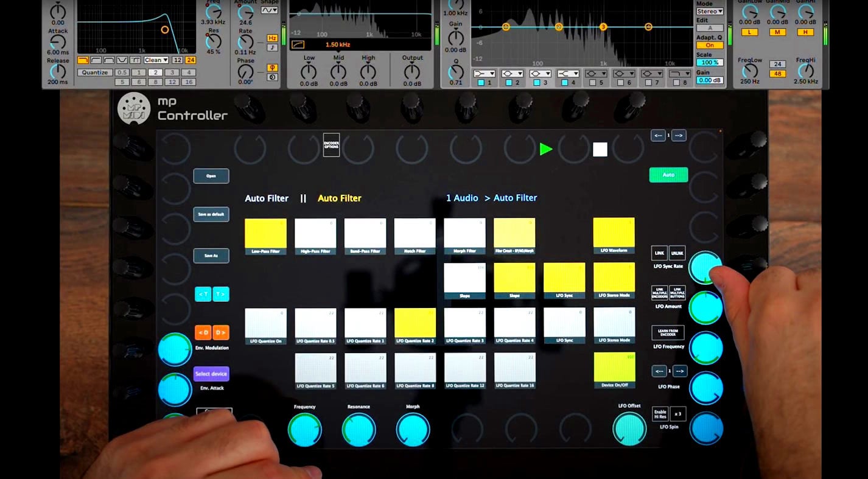Image resolution: width=868 pixels, height=479 pixels.
Task: Click the orange LFO phase mode icon
Action: point(272,67)
